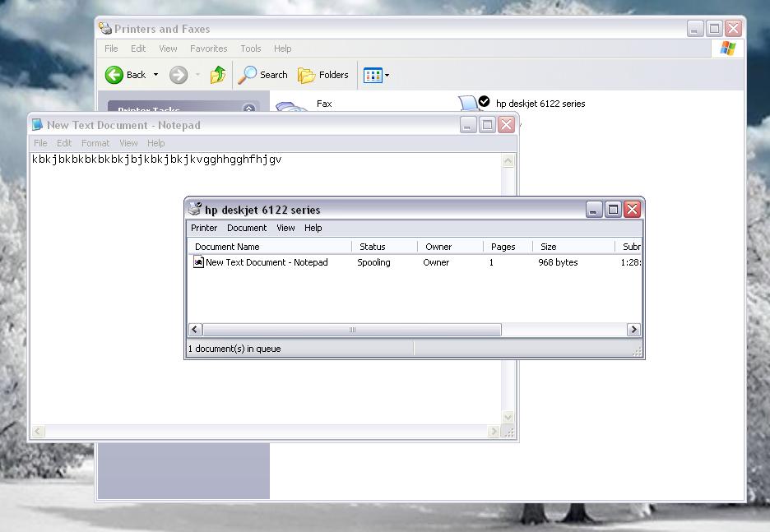Click the print queue window resize grip
770x532 pixels.
pyautogui.click(x=637, y=351)
